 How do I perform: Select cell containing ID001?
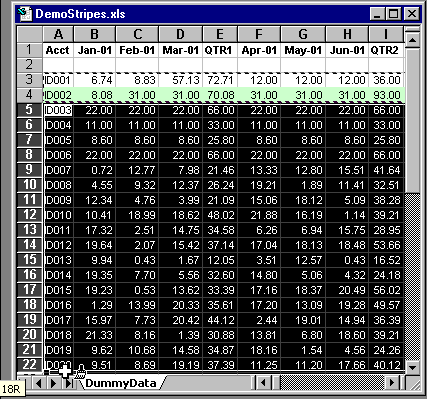(58, 80)
